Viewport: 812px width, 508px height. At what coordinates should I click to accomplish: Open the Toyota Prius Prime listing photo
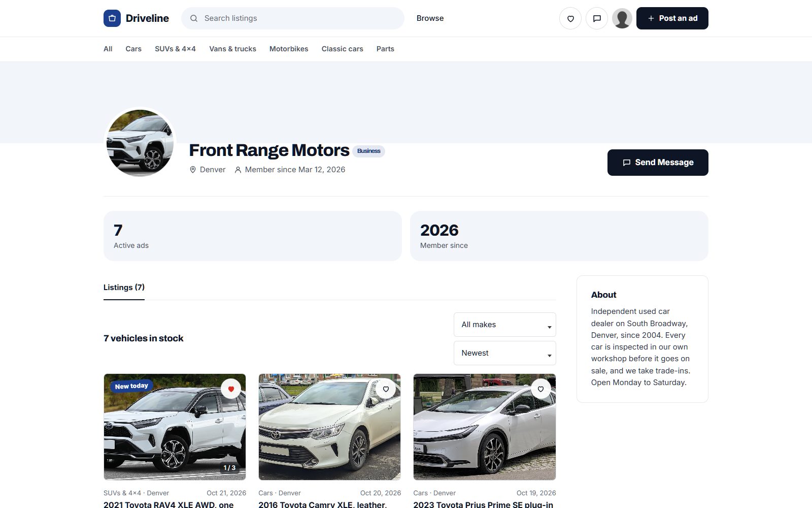tap(485, 427)
